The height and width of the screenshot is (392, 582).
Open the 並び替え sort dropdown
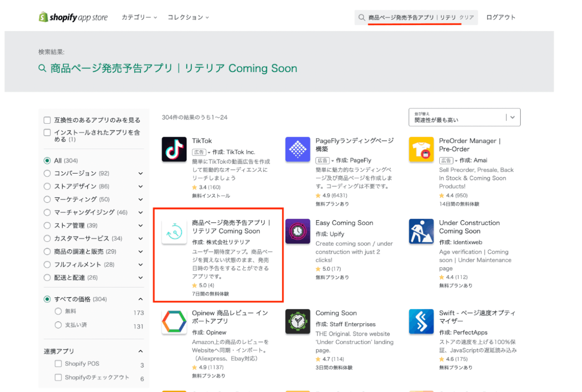465,117
